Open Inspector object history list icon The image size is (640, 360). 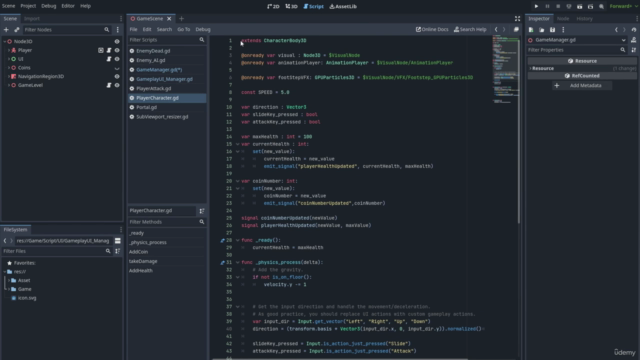pos(633,30)
